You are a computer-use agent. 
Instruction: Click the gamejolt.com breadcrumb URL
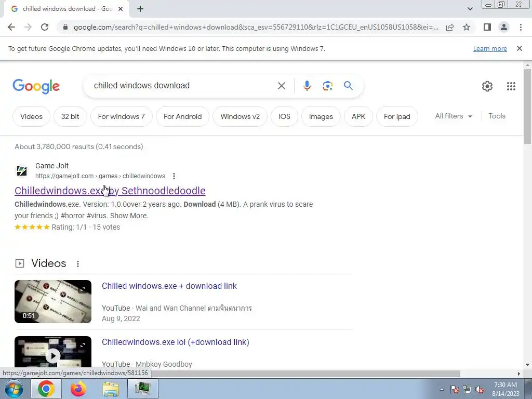click(x=100, y=176)
